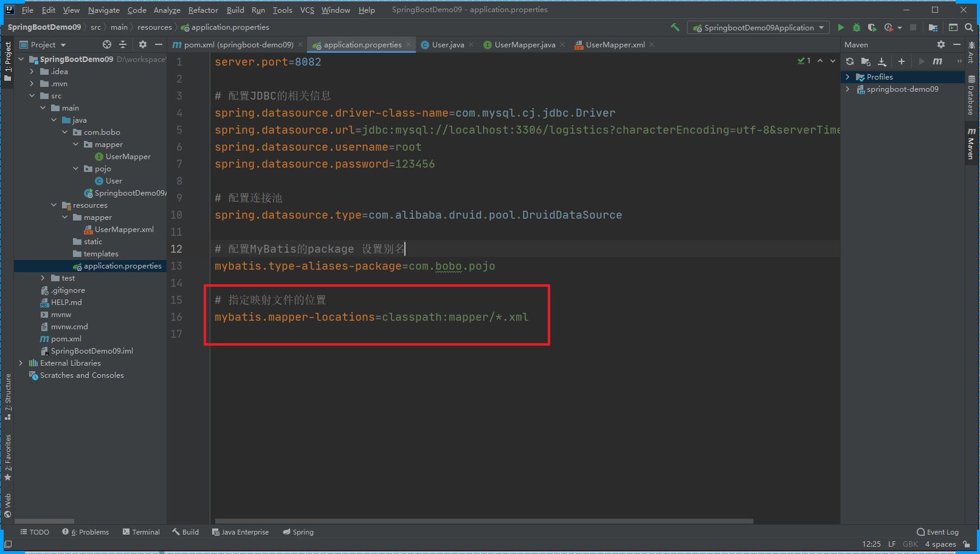The height and width of the screenshot is (554, 980).
Task: Open the Build tool window
Action: click(x=185, y=532)
